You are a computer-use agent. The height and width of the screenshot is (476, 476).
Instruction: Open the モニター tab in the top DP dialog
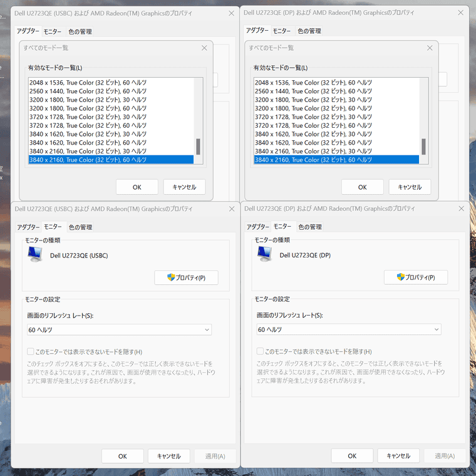(x=282, y=31)
